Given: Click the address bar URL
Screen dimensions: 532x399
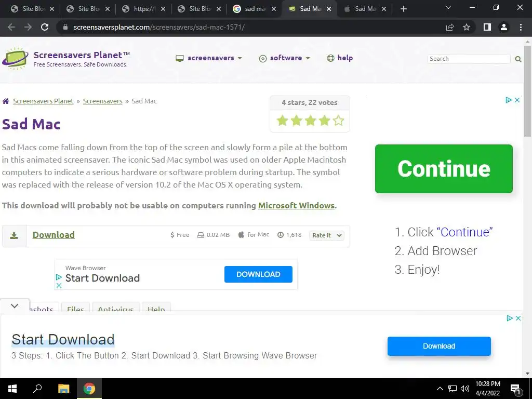Looking at the screenshot, I should [159, 27].
